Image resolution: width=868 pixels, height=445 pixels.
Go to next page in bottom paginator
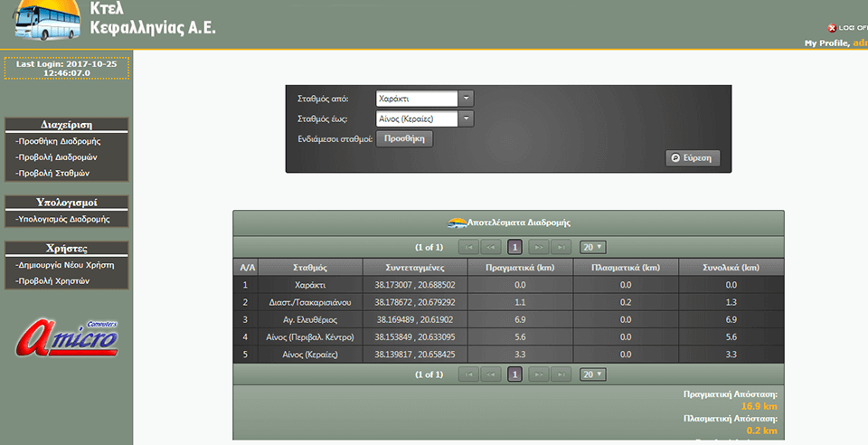pyautogui.click(x=538, y=374)
